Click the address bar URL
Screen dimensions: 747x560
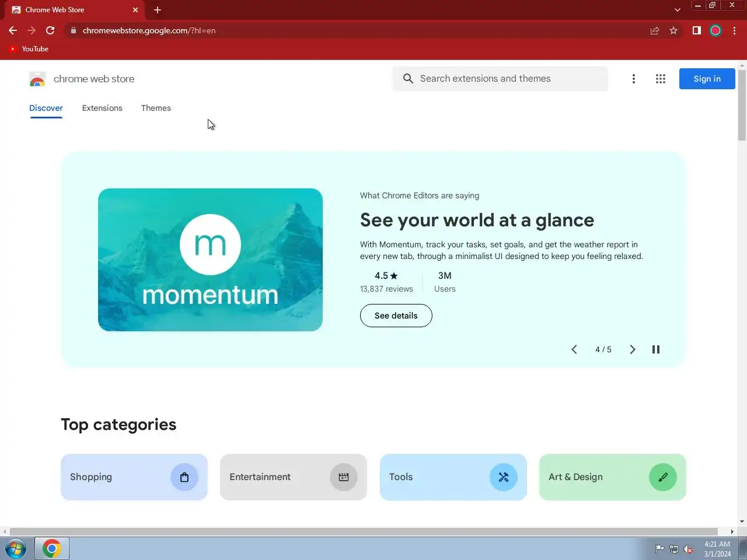pos(149,30)
